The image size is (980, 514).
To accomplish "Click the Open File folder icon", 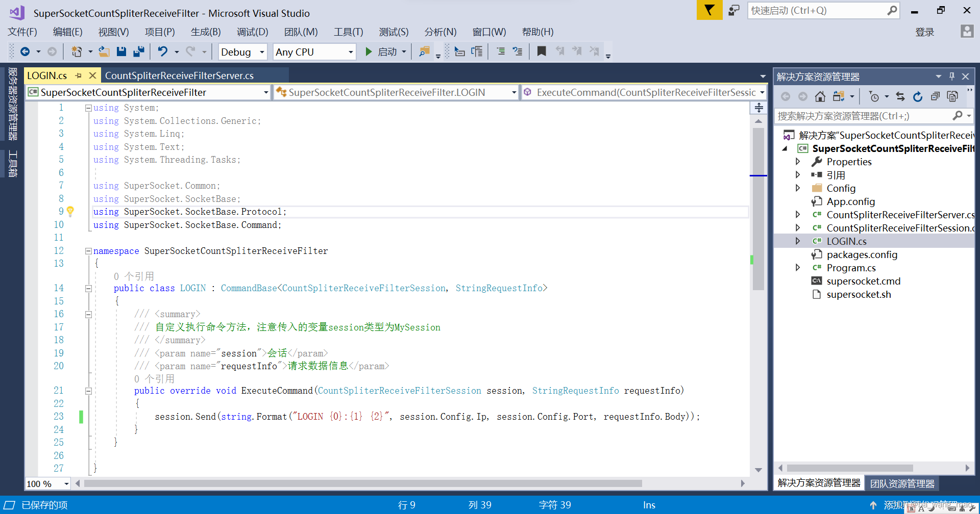I will coord(104,52).
